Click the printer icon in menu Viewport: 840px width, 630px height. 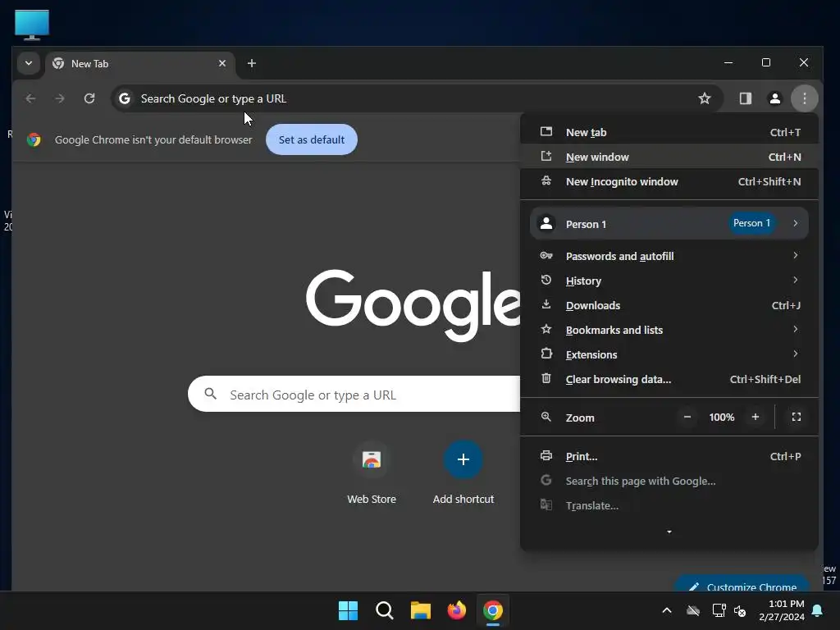click(x=546, y=456)
